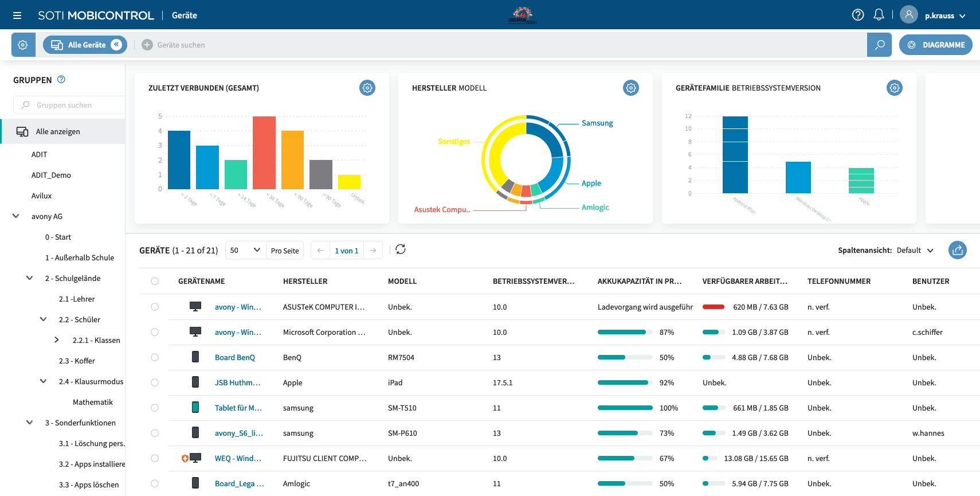The image size is (980, 496).
Task: Select the Board BenQ row radio button
Action: pyautogui.click(x=155, y=357)
